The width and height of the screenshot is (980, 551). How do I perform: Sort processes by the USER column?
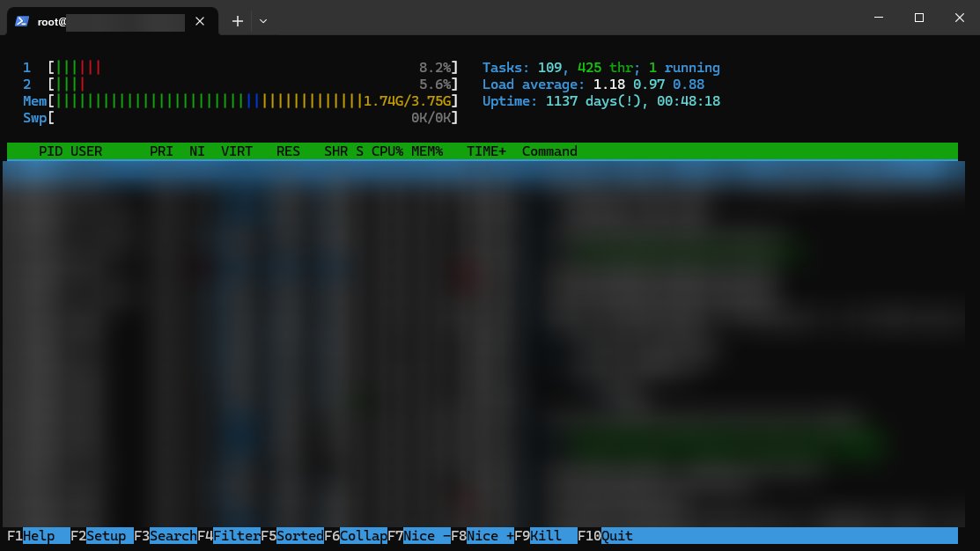[85, 151]
